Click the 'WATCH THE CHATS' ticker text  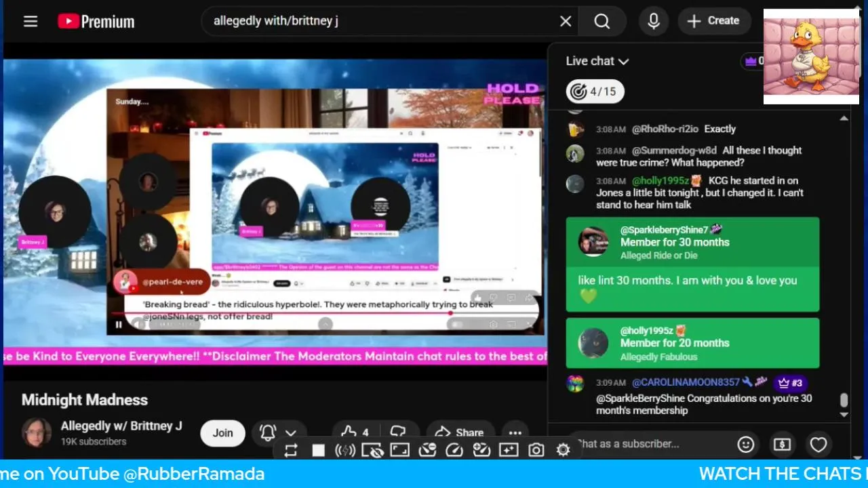click(x=783, y=474)
